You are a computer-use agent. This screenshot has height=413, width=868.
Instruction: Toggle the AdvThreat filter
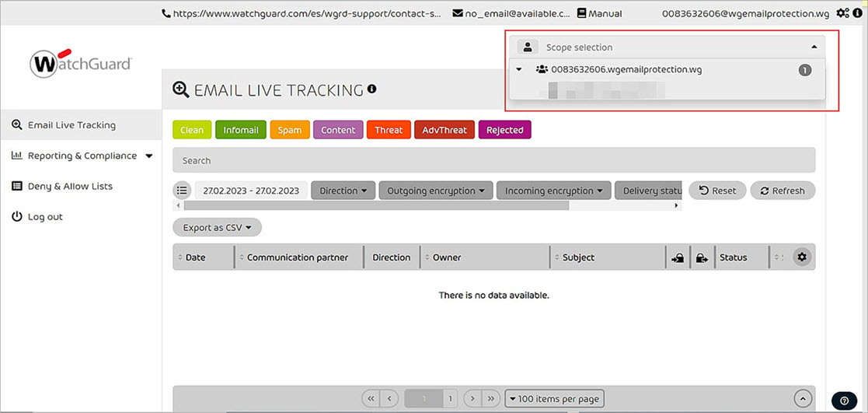coord(444,130)
